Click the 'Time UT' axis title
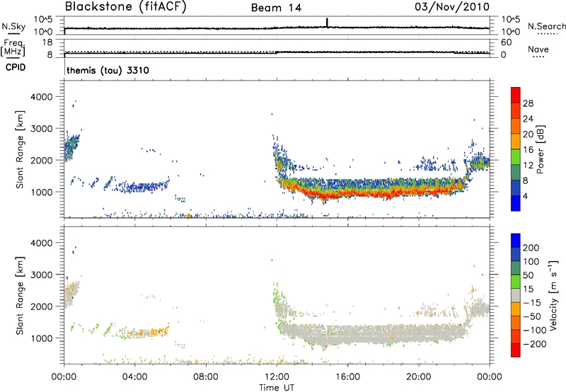Viewport: 566px width, 392px height. coord(277,388)
